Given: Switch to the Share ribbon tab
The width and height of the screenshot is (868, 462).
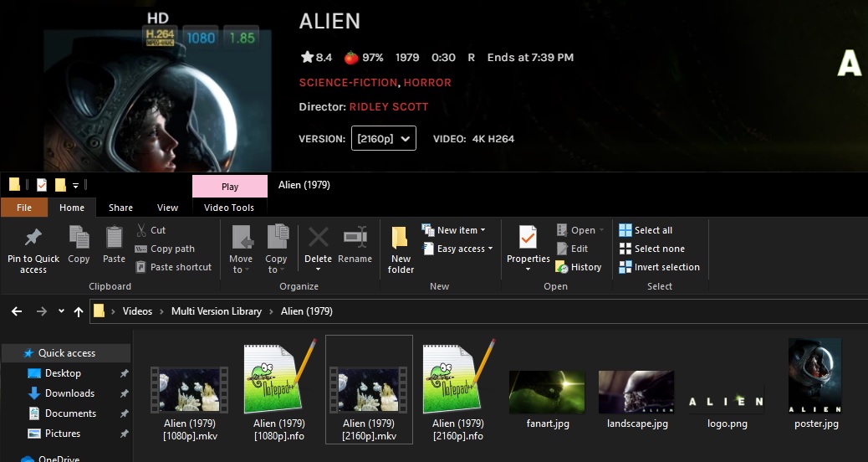Looking at the screenshot, I should click(120, 208).
